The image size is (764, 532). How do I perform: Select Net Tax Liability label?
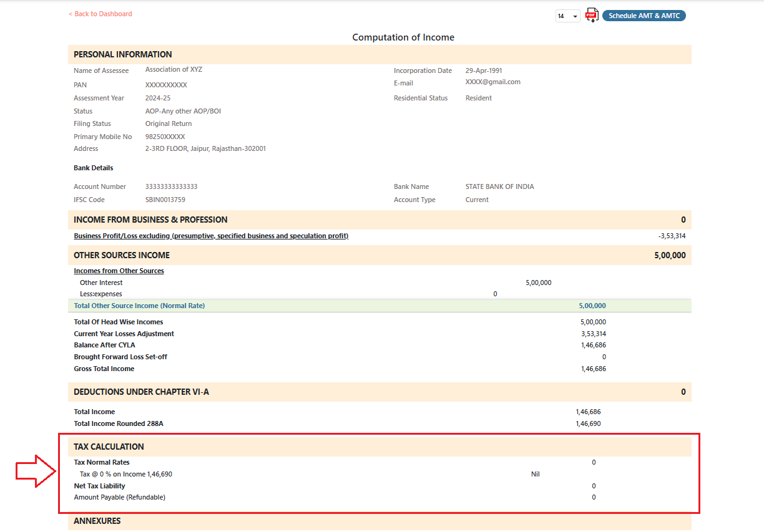coord(99,486)
